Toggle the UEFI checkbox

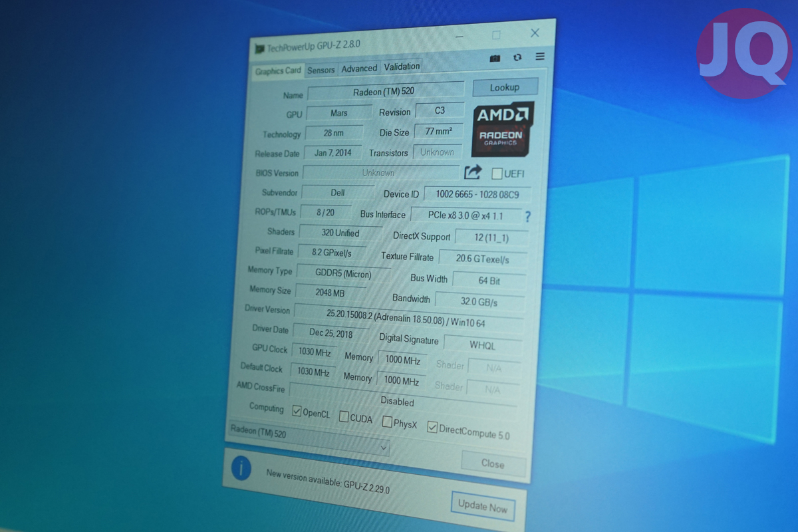tap(497, 174)
